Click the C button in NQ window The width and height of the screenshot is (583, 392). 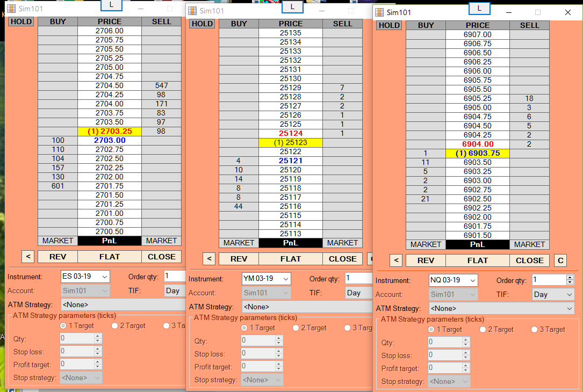(560, 260)
